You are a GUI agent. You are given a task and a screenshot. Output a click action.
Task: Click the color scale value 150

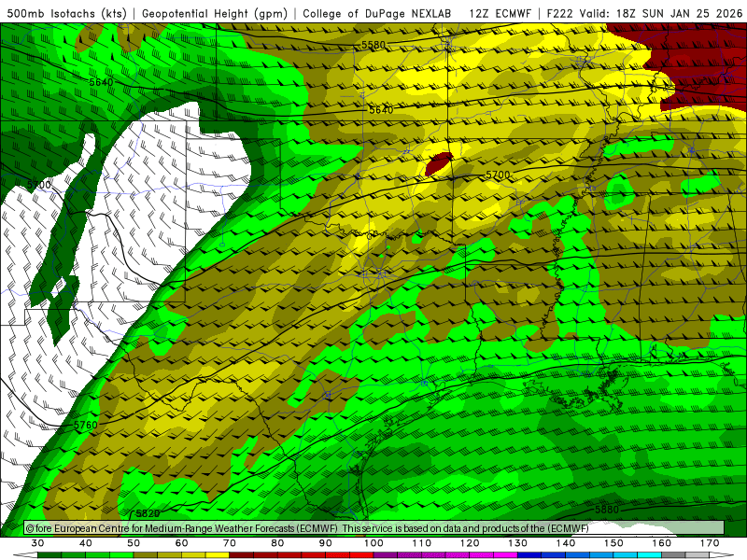coord(613,543)
